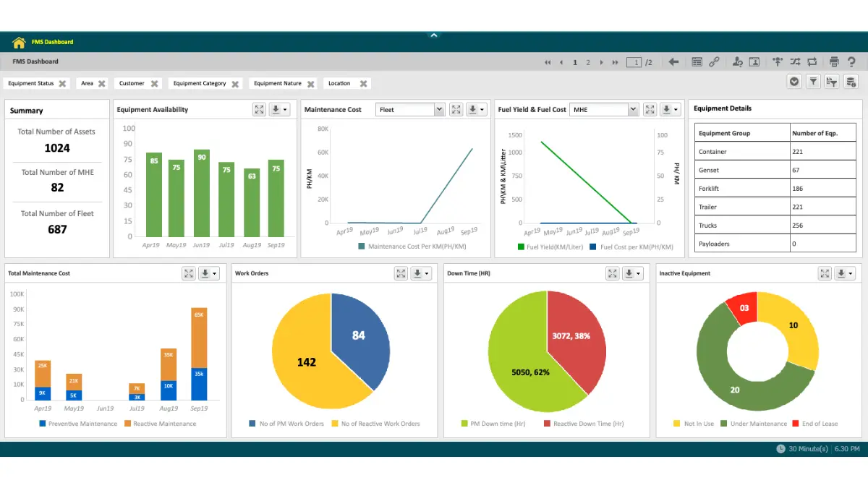Toggle Reactive Maintenance legend swatch
868x488 pixels.
(x=128, y=424)
